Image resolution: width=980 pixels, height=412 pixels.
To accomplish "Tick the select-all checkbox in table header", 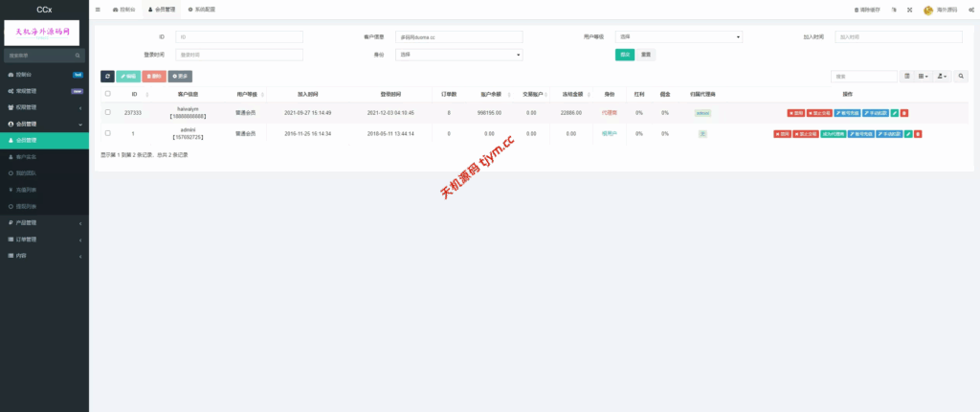I will pyautogui.click(x=107, y=94).
